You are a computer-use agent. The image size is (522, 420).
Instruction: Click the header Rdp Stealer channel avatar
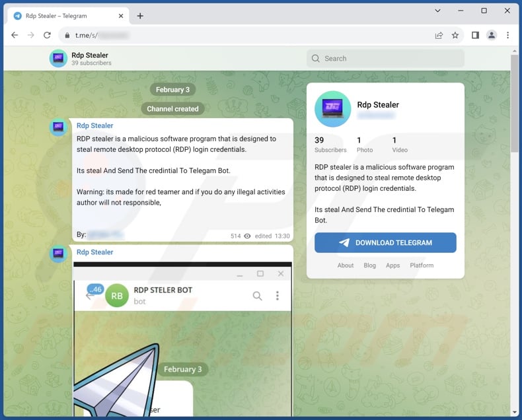point(58,58)
